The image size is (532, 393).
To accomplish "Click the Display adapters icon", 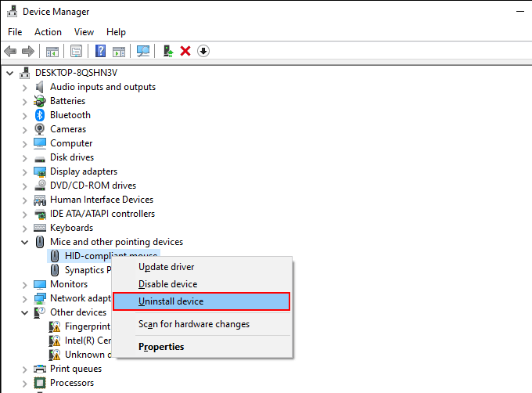I will pos(40,171).
